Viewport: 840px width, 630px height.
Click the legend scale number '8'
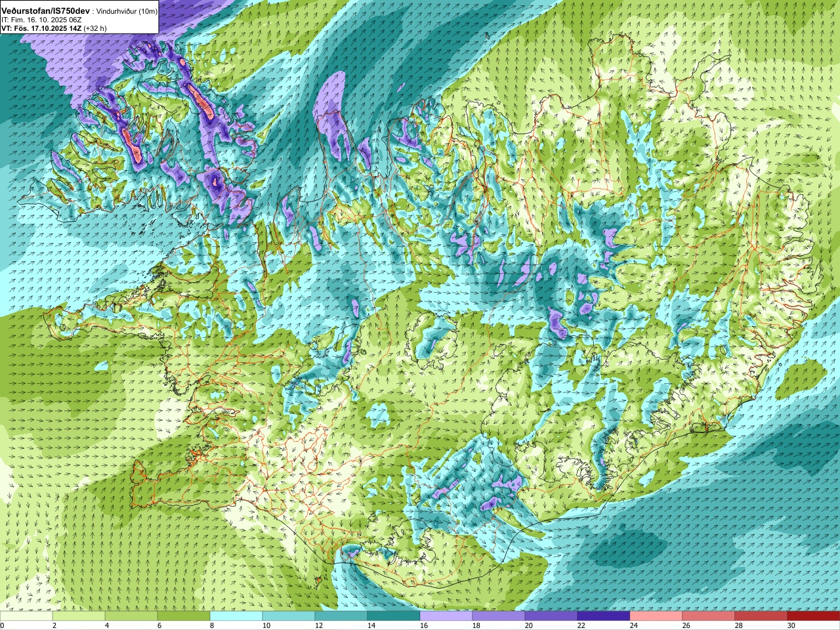211,625
